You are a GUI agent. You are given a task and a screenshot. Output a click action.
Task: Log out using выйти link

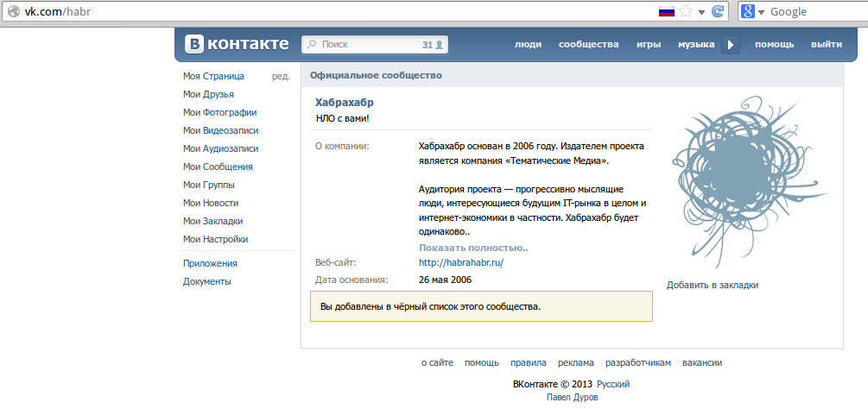tap(827, 44)
